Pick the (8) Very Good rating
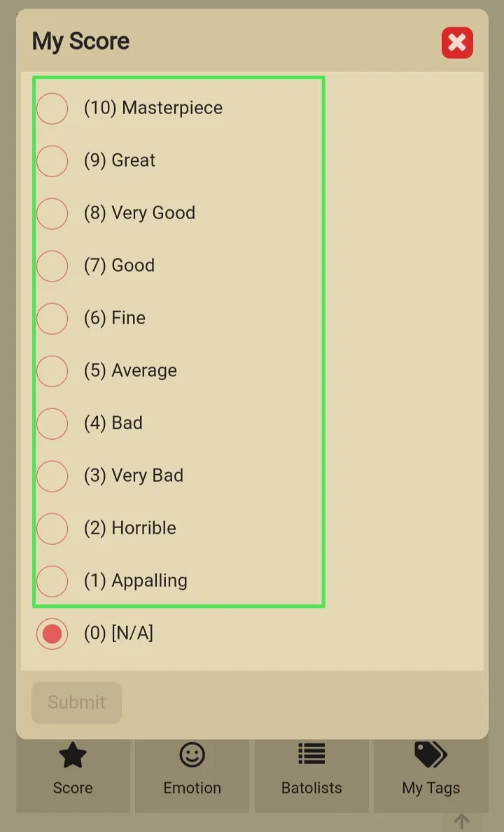Viewport: 504px width, 832px height. click(x=52, y=214)
